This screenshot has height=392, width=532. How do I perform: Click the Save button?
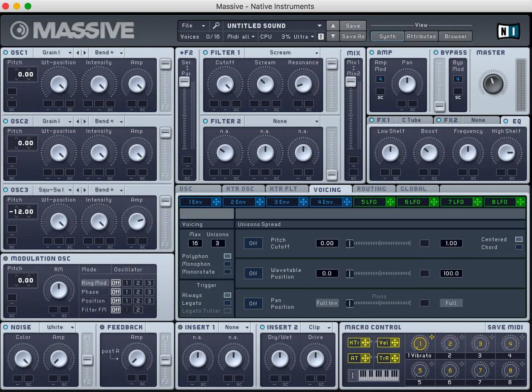coord(353,25)
